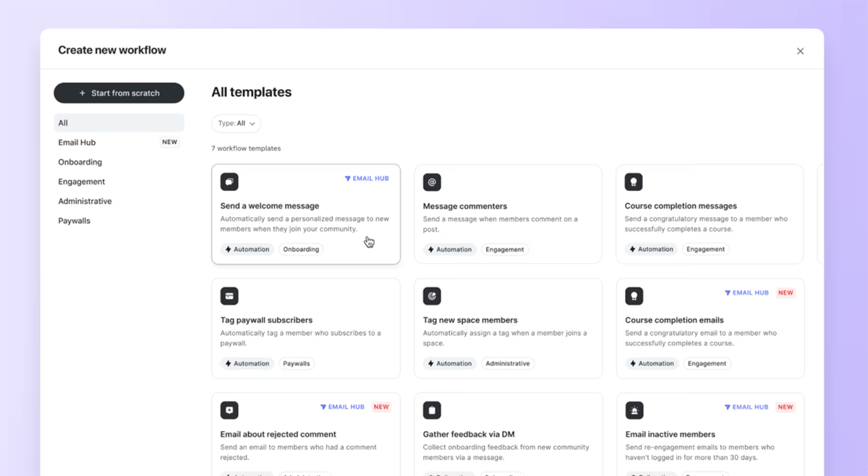Open the Type: All filter dropdown
This screenshot has width=868, height=476.
pos(237,124)
